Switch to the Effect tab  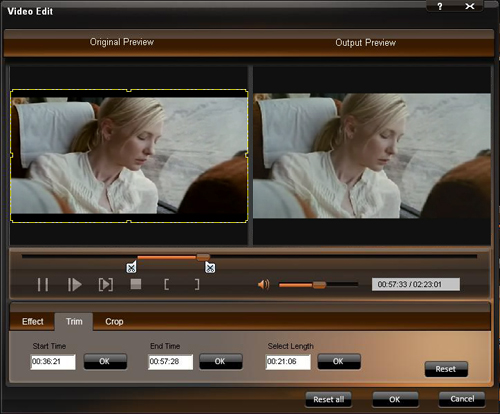[x=33, y=322]
